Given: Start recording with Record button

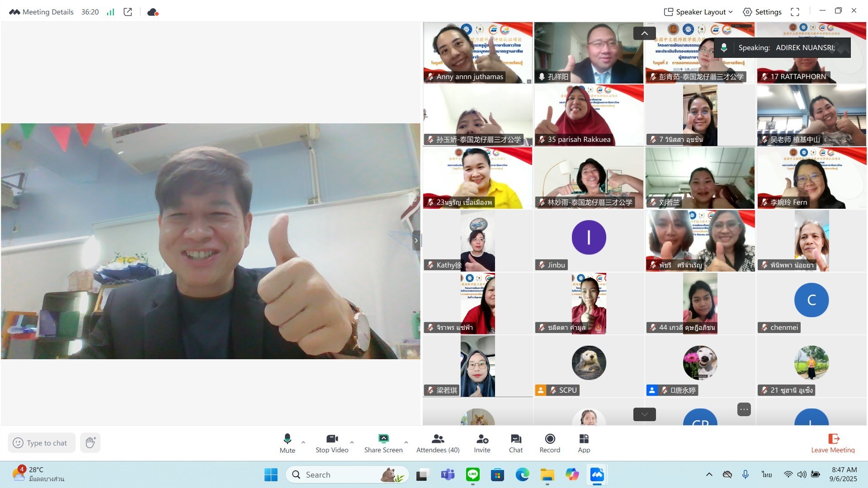Looking at the screenshot, I should pos(550,443).
